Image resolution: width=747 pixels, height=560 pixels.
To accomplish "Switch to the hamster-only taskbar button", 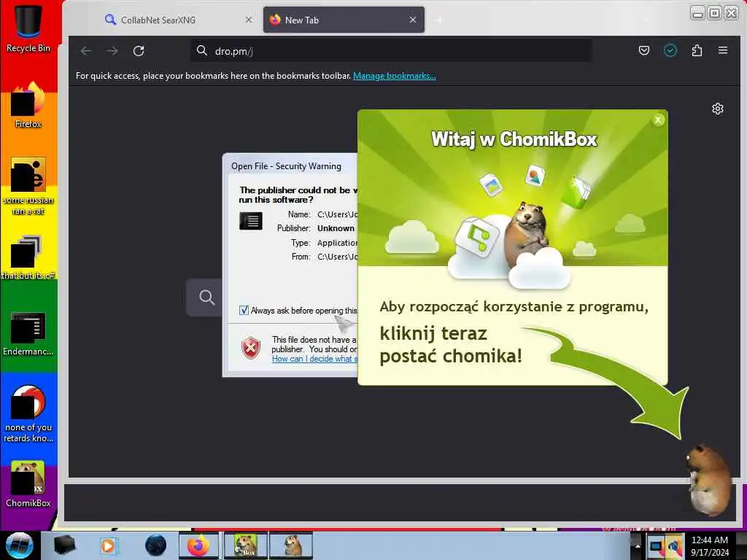I will (x=291, y=545).
